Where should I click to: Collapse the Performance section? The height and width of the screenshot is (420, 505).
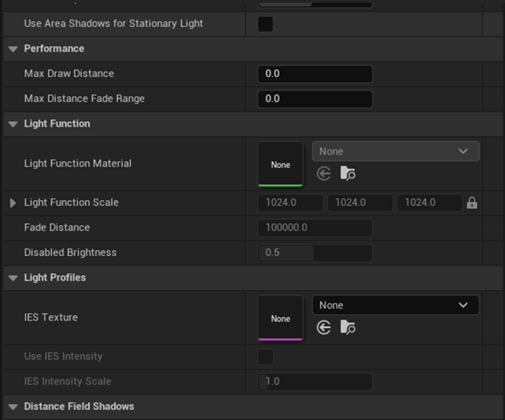(13, 49)
